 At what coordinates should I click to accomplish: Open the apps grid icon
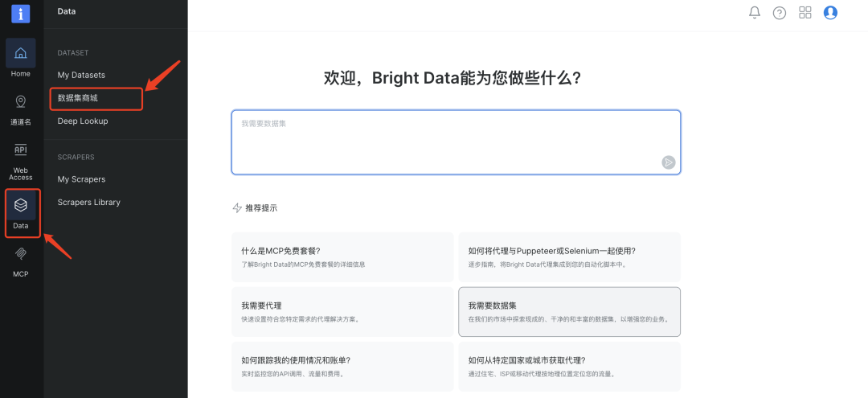[805, 13]
